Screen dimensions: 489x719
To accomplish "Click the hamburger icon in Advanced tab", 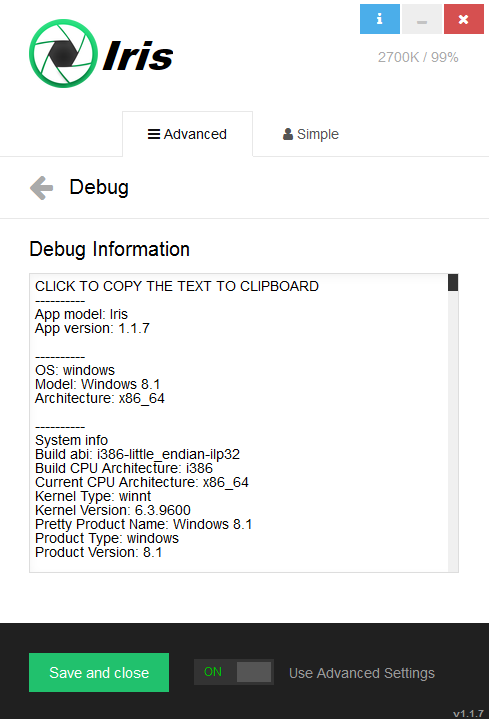I will pyautogui.click(x=154, y=134).
